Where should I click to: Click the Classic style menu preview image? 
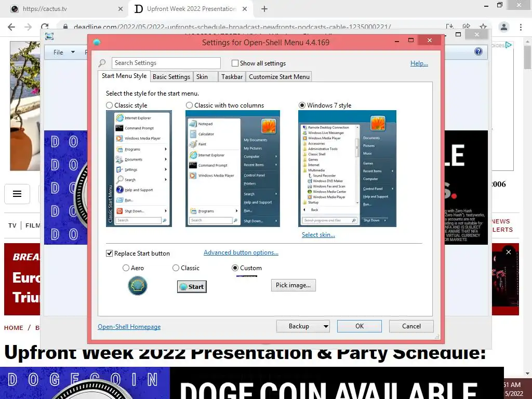(139, 169)
